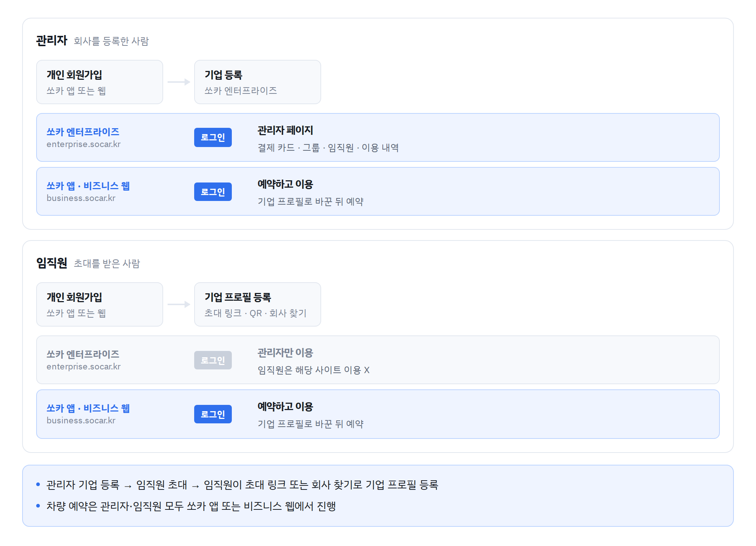The height and width of the screenshot is (546, 756).
Task: Click 로그인 button in 관리자 비즈니스 웹 row
Action: (x=213, y=192)
